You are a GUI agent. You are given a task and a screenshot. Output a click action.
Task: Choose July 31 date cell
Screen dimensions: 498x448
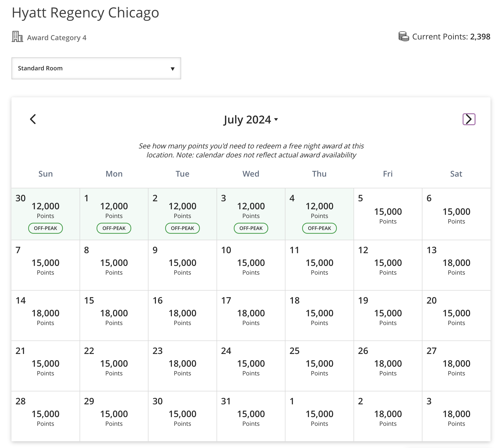[x=251, y=416]
